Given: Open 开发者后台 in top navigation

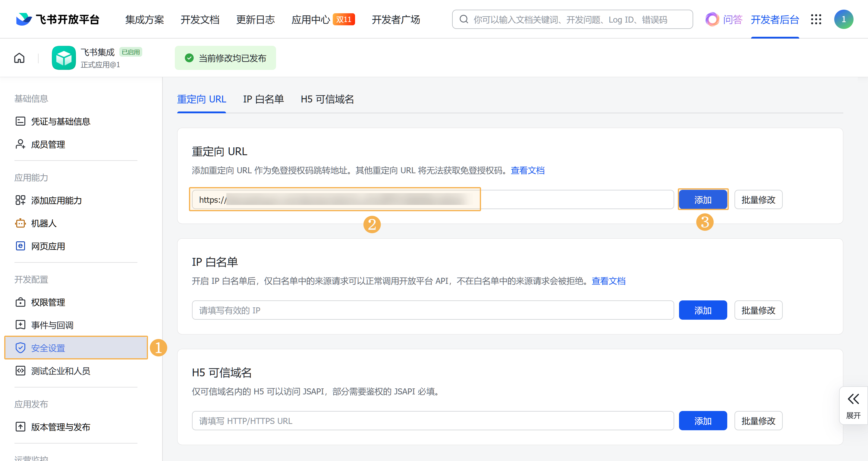Looking at the screenshot, I should pyautogui.click(x=775, y=19).
